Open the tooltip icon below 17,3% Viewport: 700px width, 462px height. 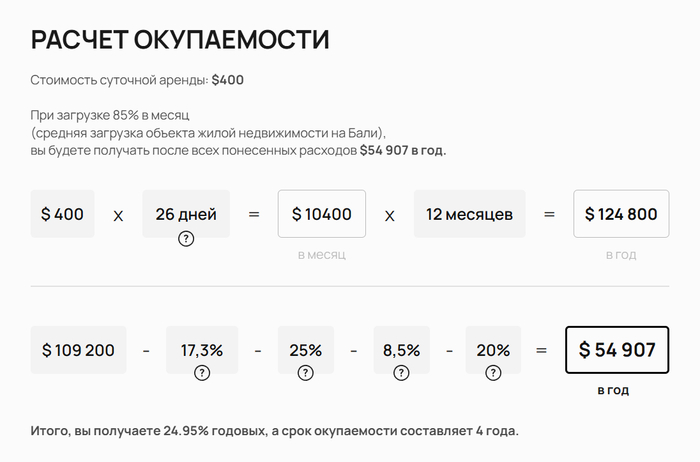pos(202,373)
